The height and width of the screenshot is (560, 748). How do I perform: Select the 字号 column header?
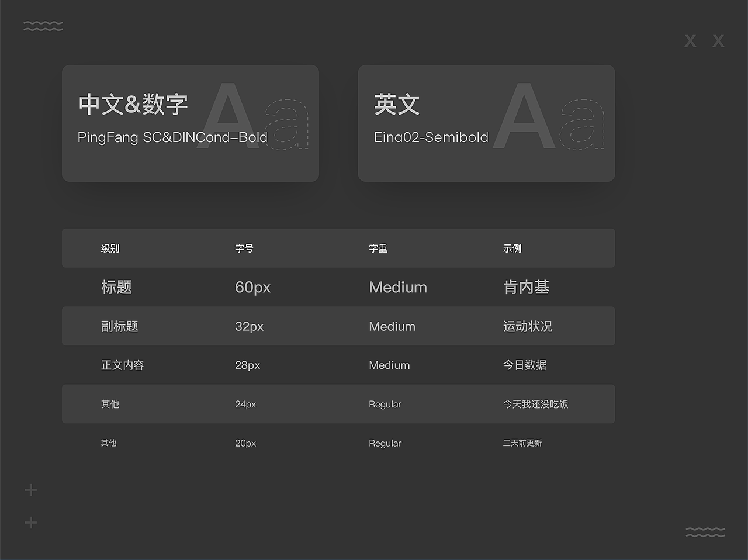pyautogui.click(x=244, y=248)
